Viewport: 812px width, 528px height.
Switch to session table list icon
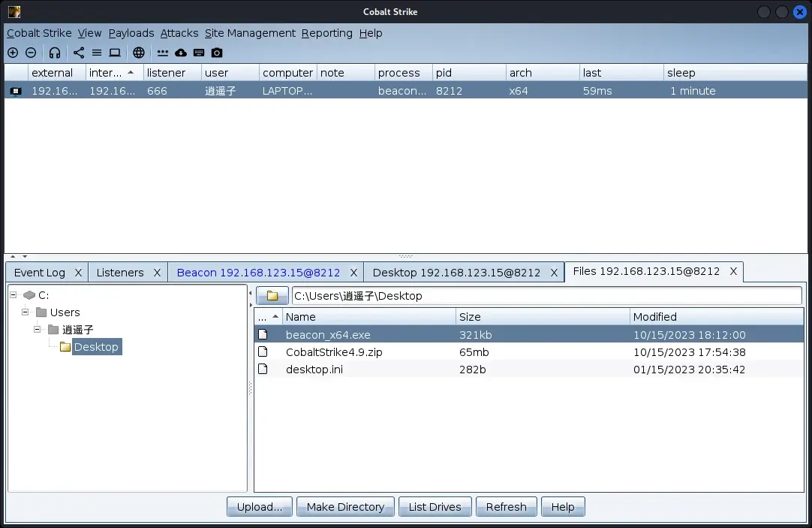(x=97, y=53)
